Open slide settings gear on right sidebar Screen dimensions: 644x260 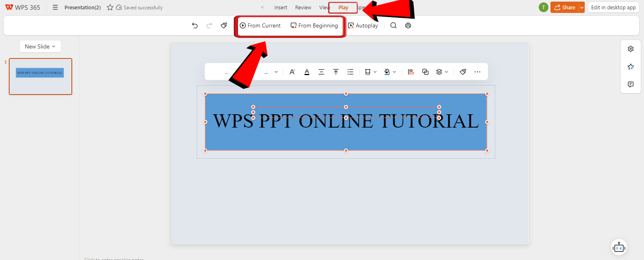click(x=631, y=49)
